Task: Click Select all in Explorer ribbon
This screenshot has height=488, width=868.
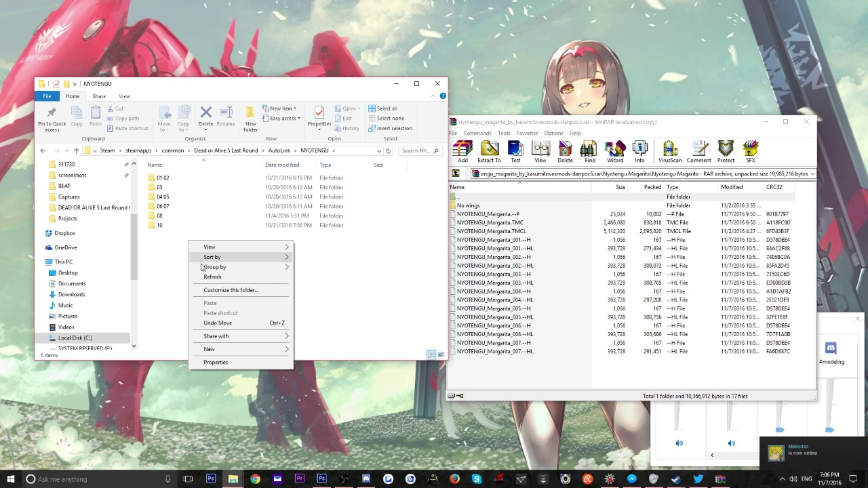Action: (x=383, y=108)
